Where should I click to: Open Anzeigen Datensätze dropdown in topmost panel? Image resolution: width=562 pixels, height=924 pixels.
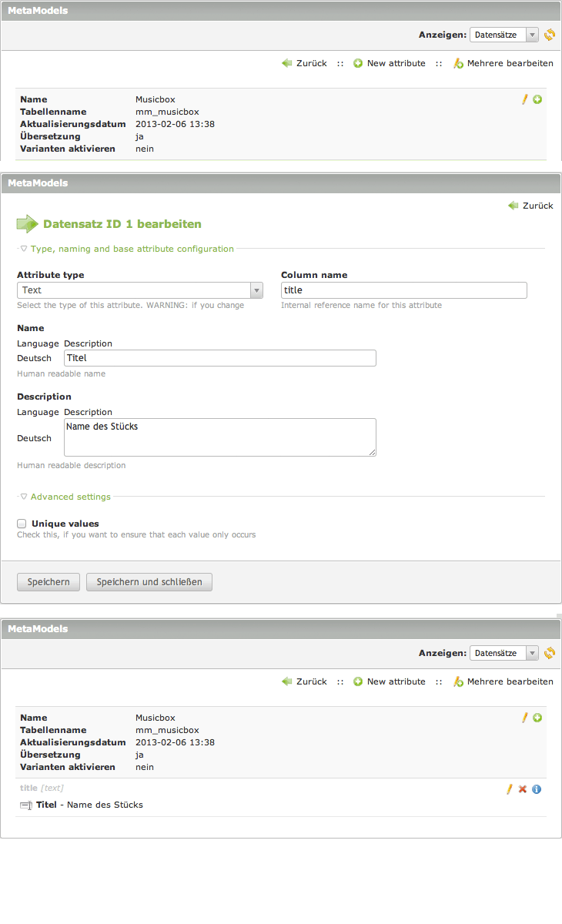point(503,35)
